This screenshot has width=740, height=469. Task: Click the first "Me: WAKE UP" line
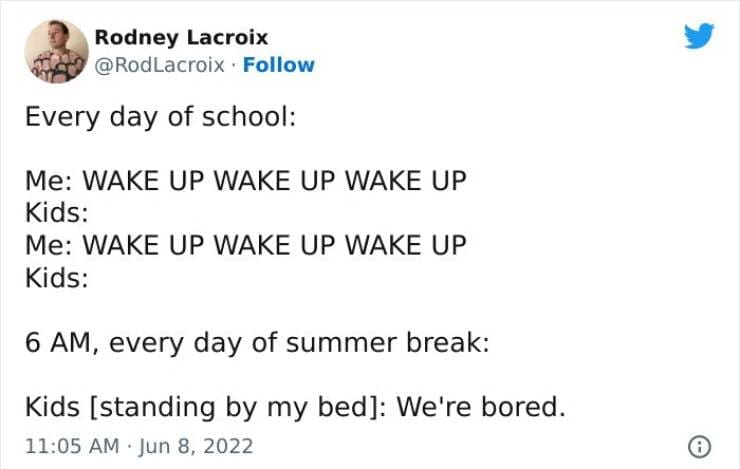pyautogui.click(x=246, y=184)
